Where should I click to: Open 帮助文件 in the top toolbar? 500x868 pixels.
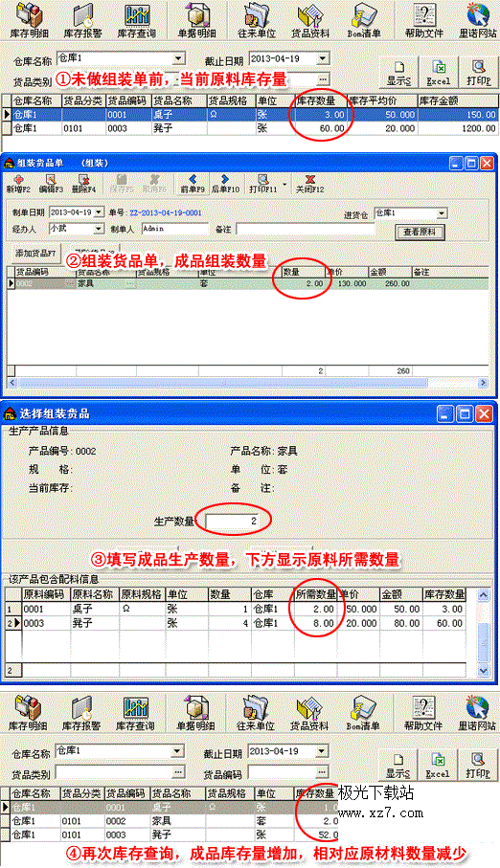coord(423,20)
